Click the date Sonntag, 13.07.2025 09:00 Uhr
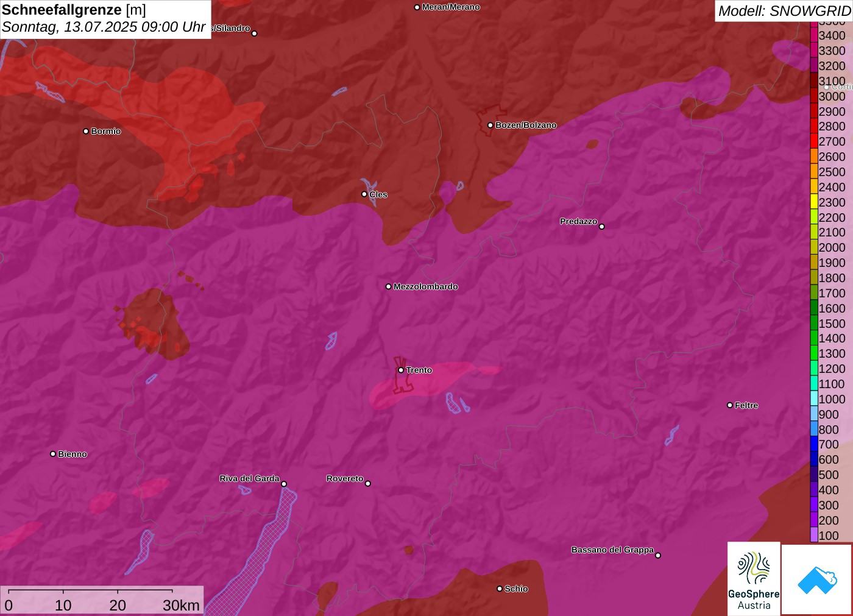 tap(104, 27)
